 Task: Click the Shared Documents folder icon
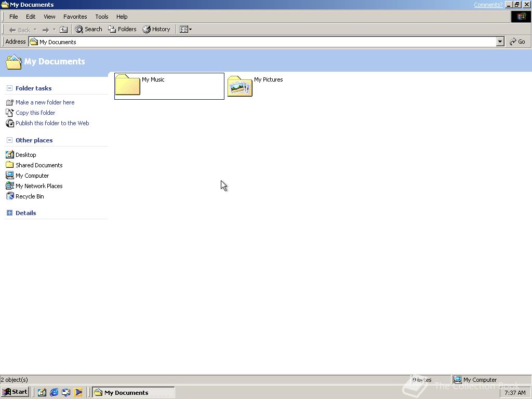tap(10, 165)
